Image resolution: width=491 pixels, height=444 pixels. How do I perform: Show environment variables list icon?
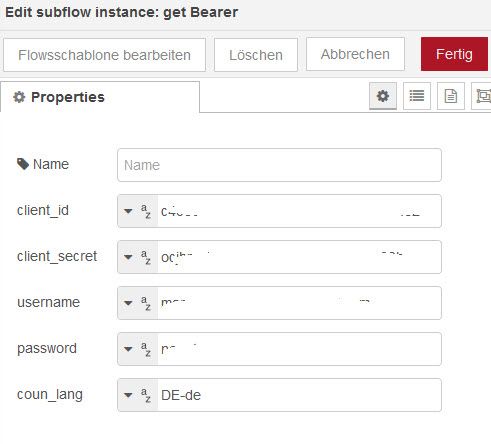417,96
